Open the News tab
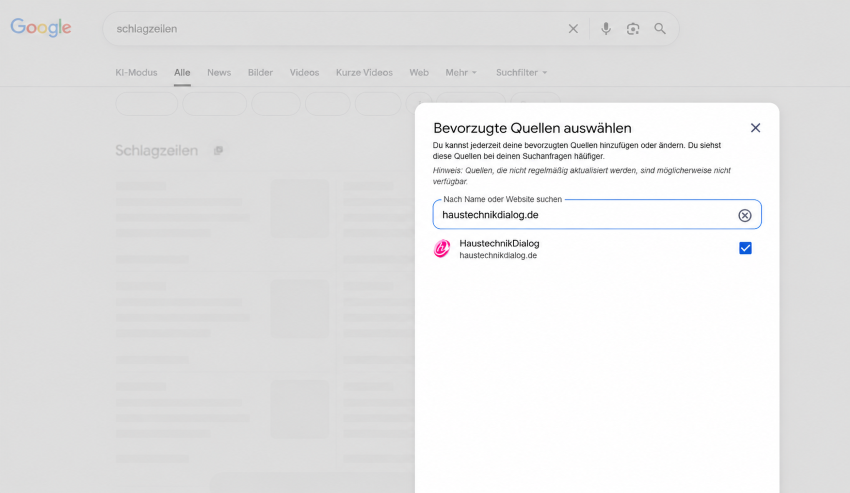850x493 pixels. (219, 73)
